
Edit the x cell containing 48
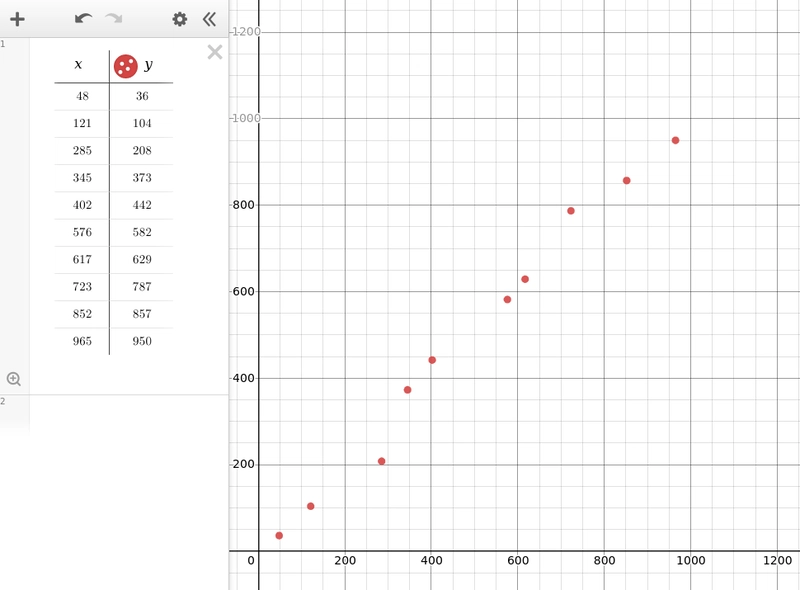click(x=82, y=96)
